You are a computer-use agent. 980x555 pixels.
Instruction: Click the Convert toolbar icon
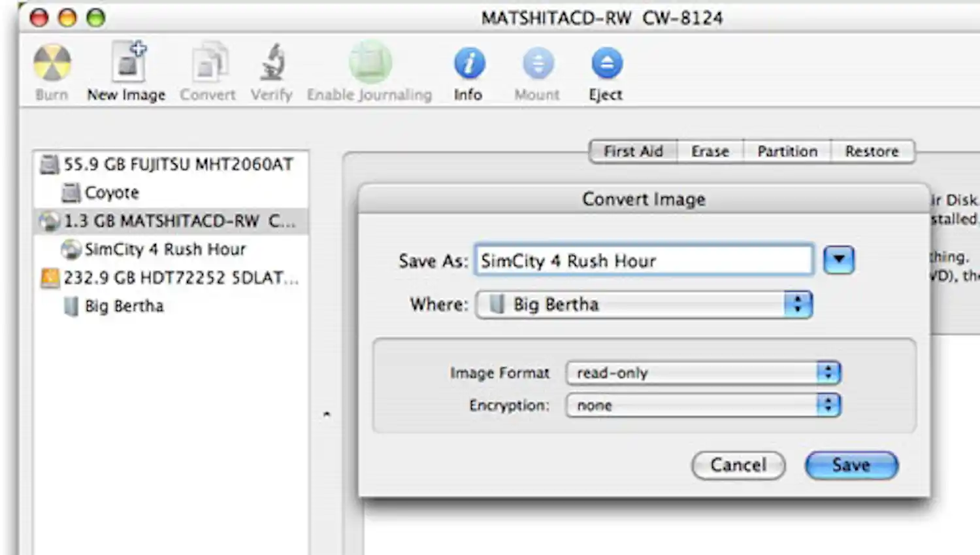coord(209,63)
